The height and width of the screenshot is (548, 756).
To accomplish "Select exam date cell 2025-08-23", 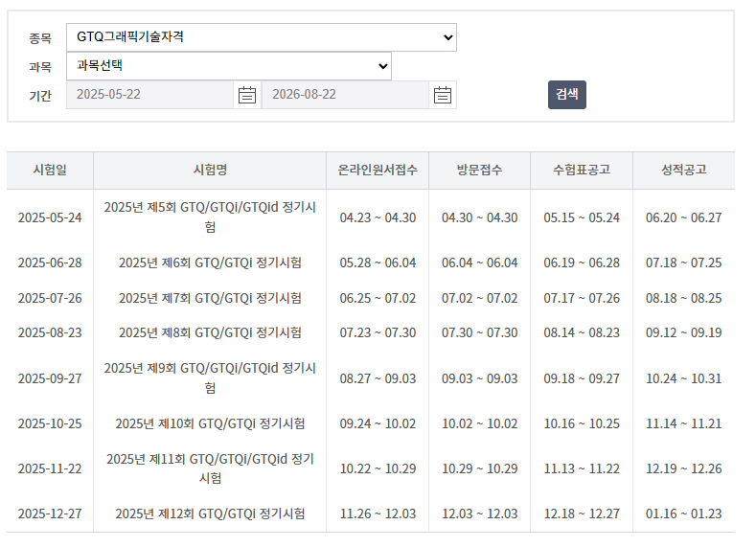I will point(50,333).
